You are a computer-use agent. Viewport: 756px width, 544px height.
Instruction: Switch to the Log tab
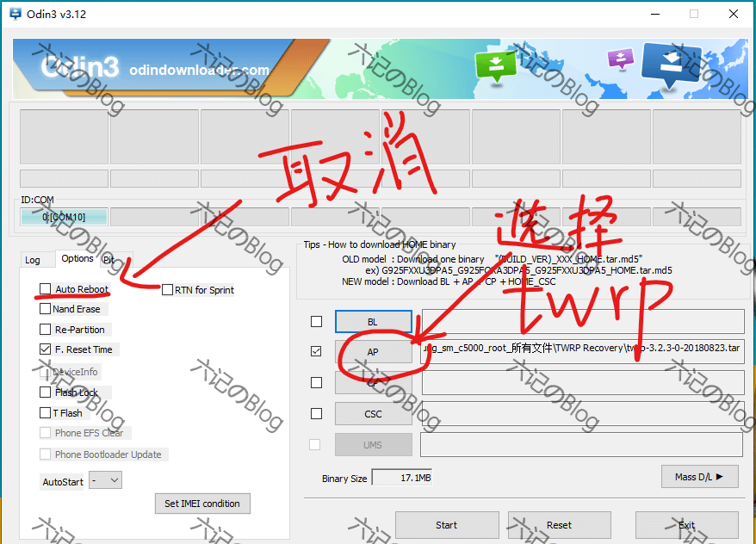pyautogui.click(x=33, y=260)
